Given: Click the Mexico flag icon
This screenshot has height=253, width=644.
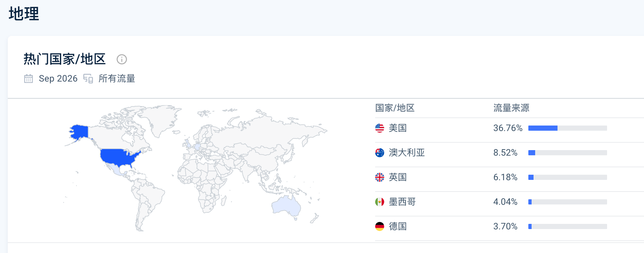Looking at the screenshot, I should [x=380, y=202].
